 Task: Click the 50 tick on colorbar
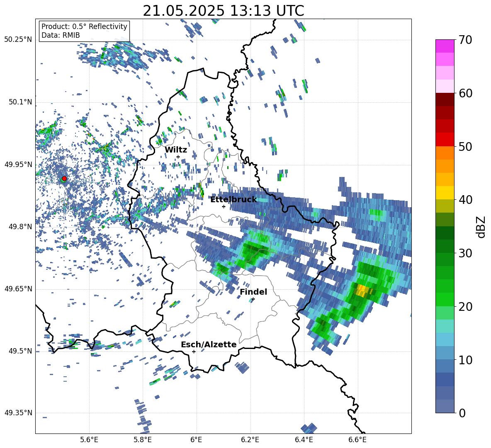click(x=465, y=146)
